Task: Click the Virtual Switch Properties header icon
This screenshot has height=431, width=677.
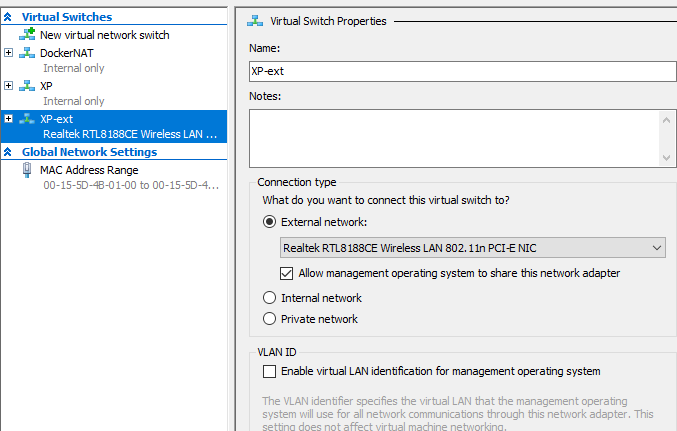Action: click(255, 20)
